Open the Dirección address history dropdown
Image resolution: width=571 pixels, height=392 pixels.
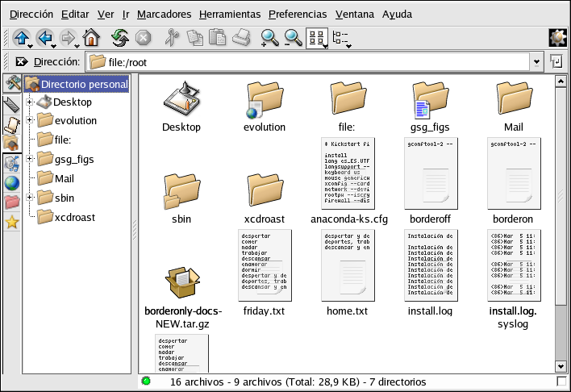536,61
